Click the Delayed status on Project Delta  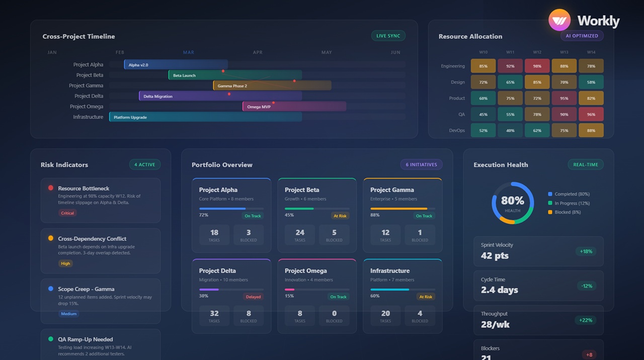[253, 297]
